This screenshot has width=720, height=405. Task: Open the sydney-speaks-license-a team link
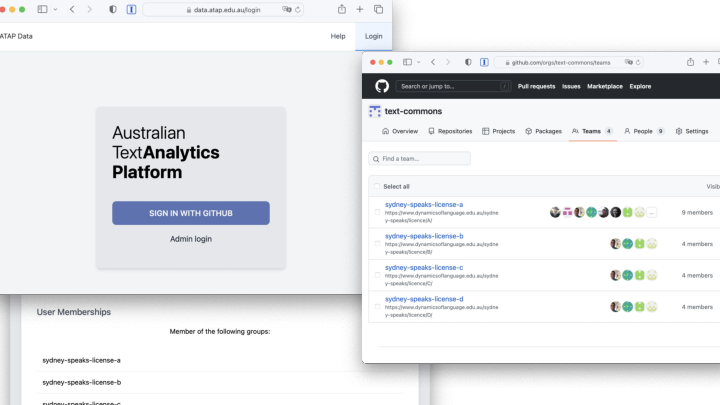pyautogui.click(x=424, y=204)
